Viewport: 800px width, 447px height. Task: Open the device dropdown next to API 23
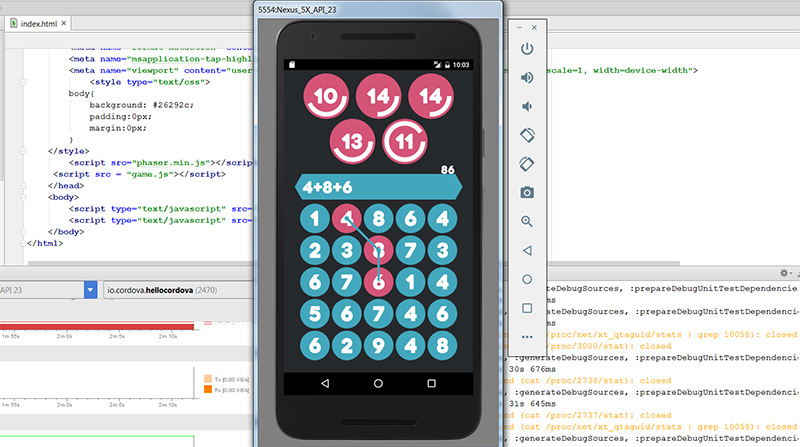point(90,290)
